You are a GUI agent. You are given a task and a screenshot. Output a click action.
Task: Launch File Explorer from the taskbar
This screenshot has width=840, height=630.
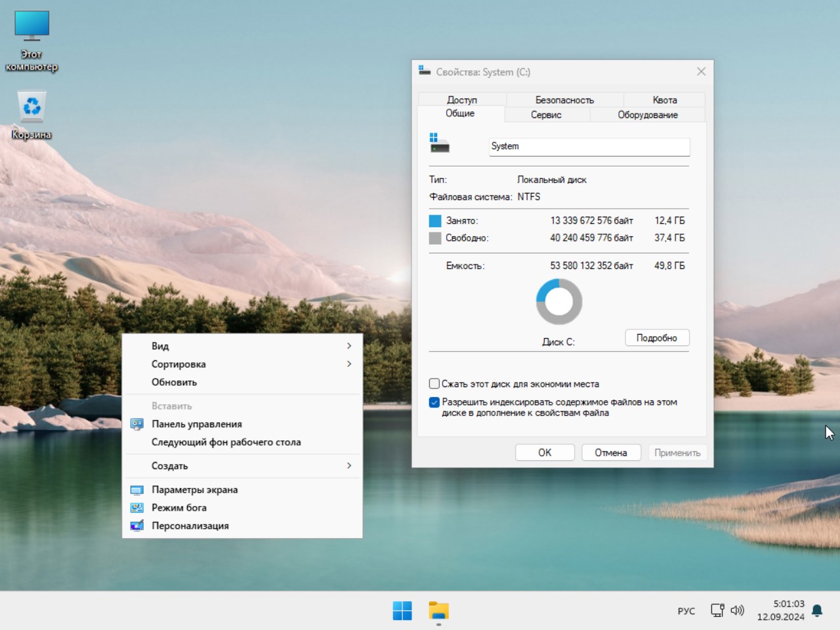(x=438, y=611)
